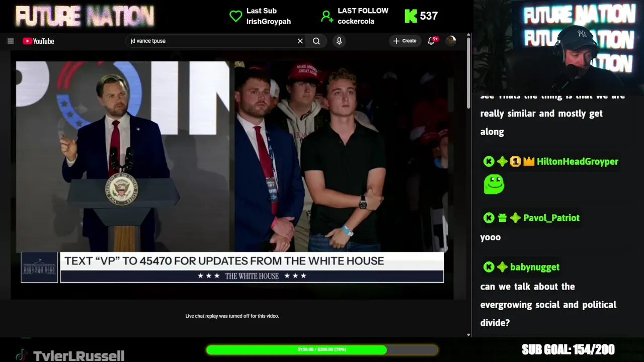644x362 pixels.
Task: Go to the YouTube home logo
Action: coord(38,41)
